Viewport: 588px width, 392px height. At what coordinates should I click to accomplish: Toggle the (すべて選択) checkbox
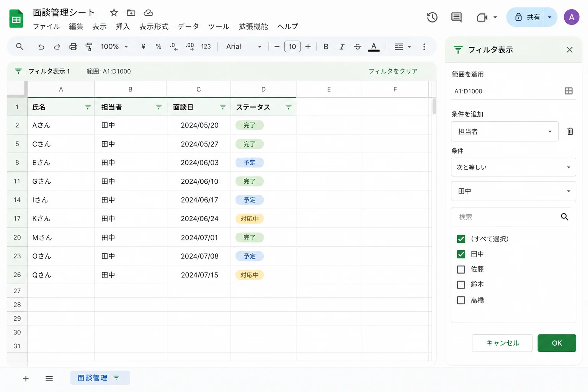coord(461,239)
